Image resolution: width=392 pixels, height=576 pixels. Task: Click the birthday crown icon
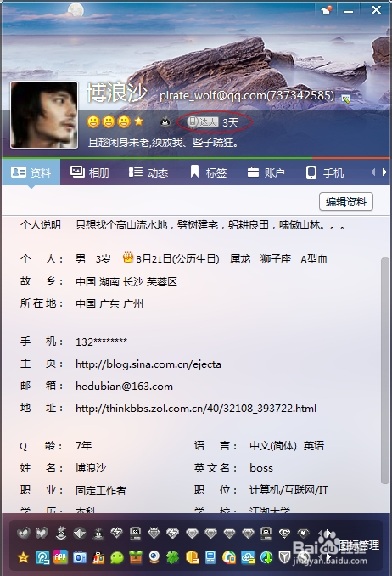click(x=128, y=258)
